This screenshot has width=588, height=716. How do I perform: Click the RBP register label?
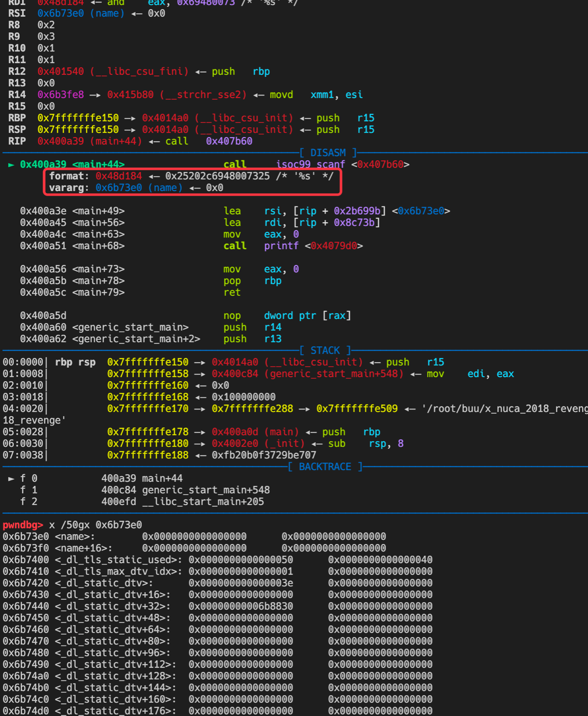(x=17, y=118)
